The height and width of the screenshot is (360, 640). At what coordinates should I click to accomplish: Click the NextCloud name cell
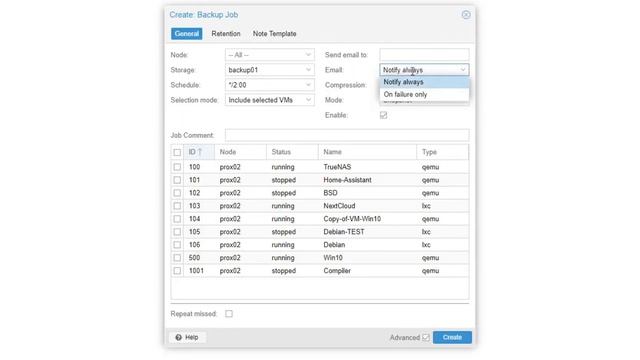click(339, 206)
